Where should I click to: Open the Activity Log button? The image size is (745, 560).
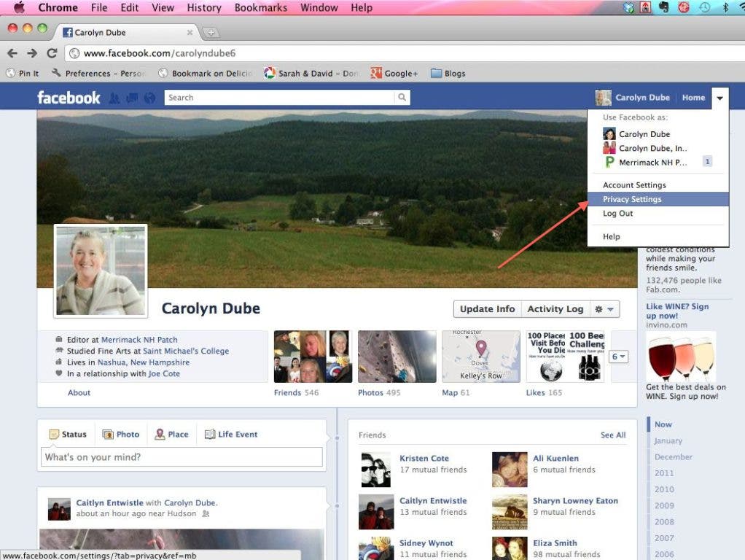[x=555, y=309]
